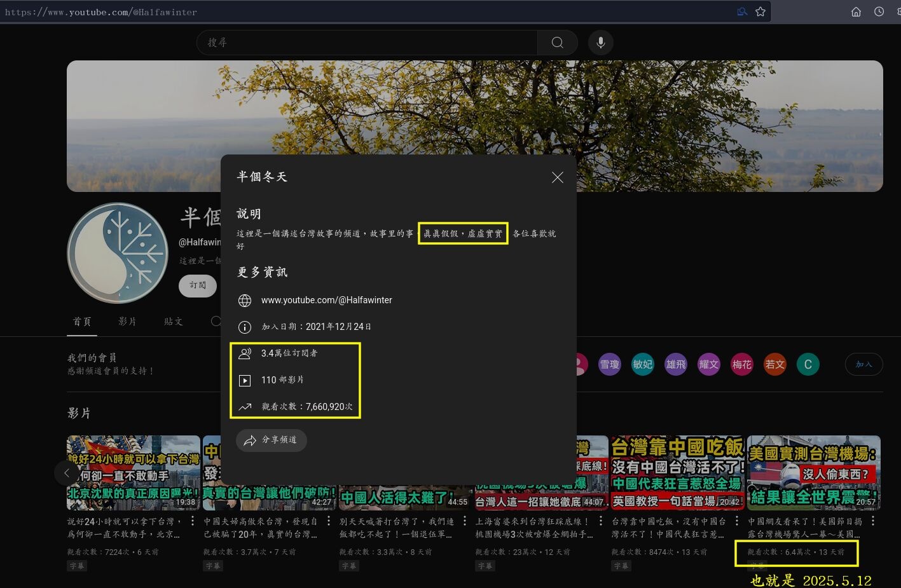This screenshot has width=901, height=588.
Task: Open the www.youtube.com/@Halfawinter link
Action: coord(327,300)
